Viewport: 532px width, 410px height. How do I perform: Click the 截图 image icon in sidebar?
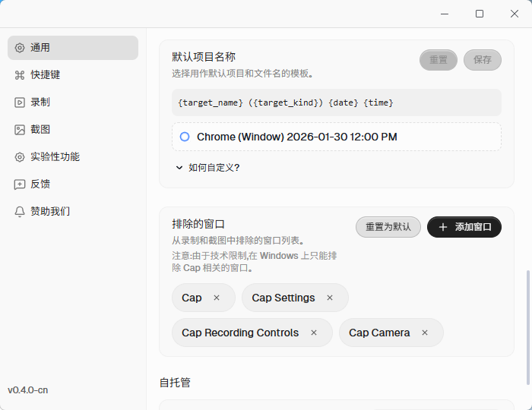point(20,130)
